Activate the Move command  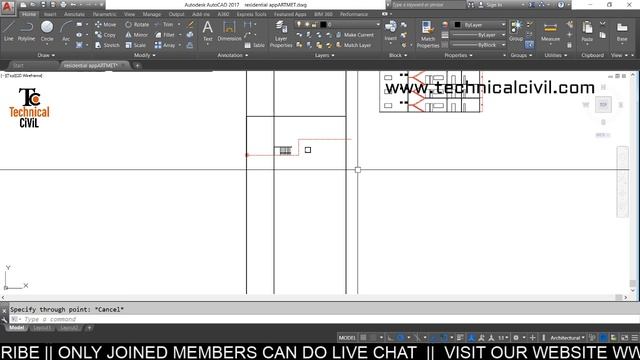pyautogui.click(x=105, y=24)
